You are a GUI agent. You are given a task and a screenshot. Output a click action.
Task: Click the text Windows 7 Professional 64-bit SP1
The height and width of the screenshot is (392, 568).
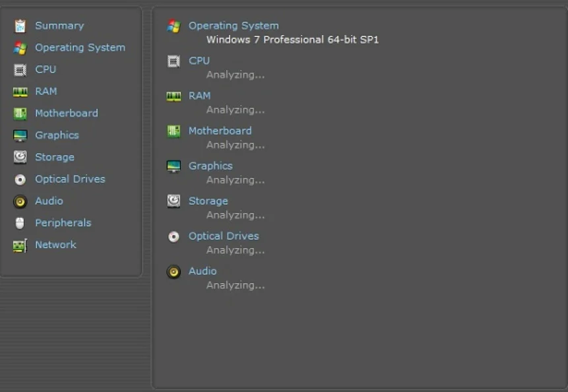point(293,40)
